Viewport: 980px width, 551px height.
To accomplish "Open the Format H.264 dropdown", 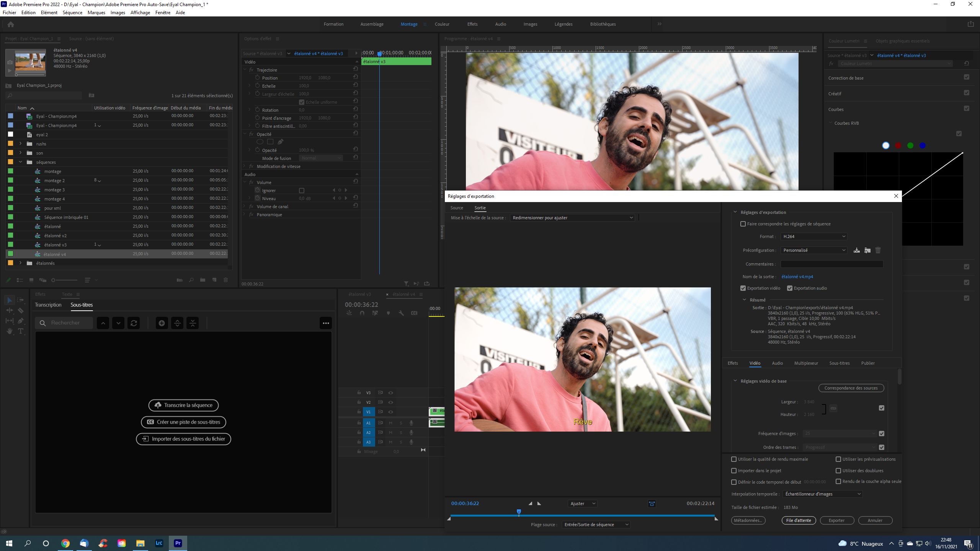I will click(x=813, y=236).
